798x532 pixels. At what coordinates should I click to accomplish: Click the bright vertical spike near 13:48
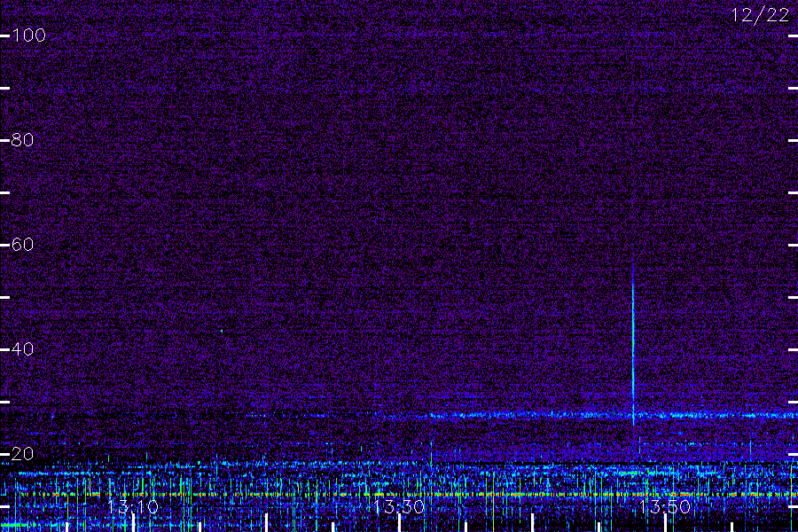pyautogui.click(x=633, y=344)
